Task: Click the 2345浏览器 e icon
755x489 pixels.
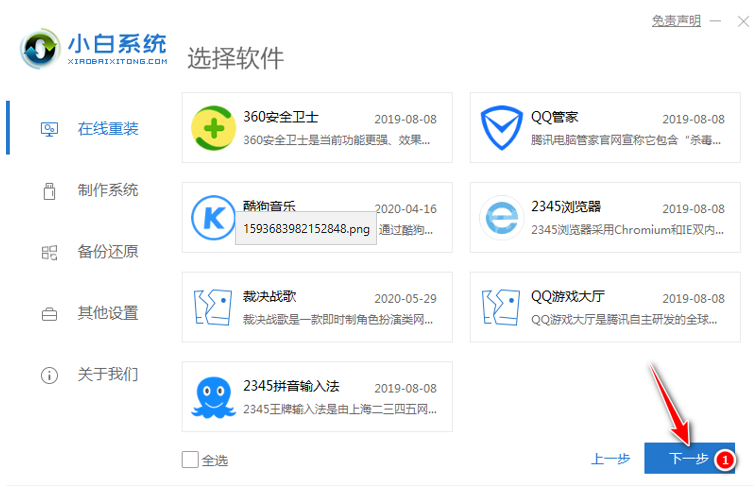Action: pyautogui.click(x=501, y=218)
